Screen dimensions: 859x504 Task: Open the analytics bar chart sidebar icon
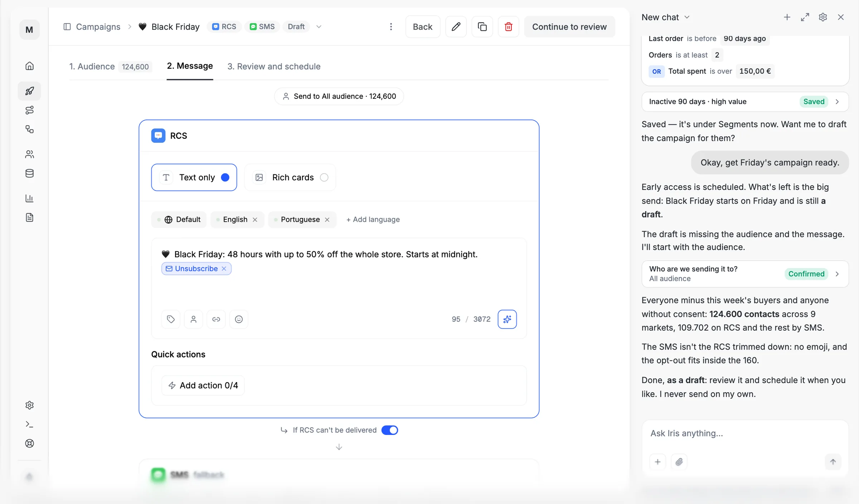[30, 198]
